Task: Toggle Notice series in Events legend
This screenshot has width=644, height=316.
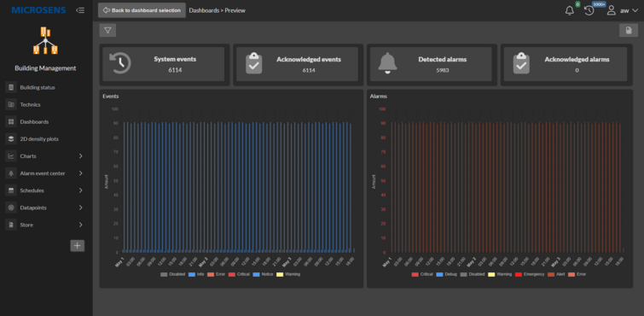Action: point(263,274)
